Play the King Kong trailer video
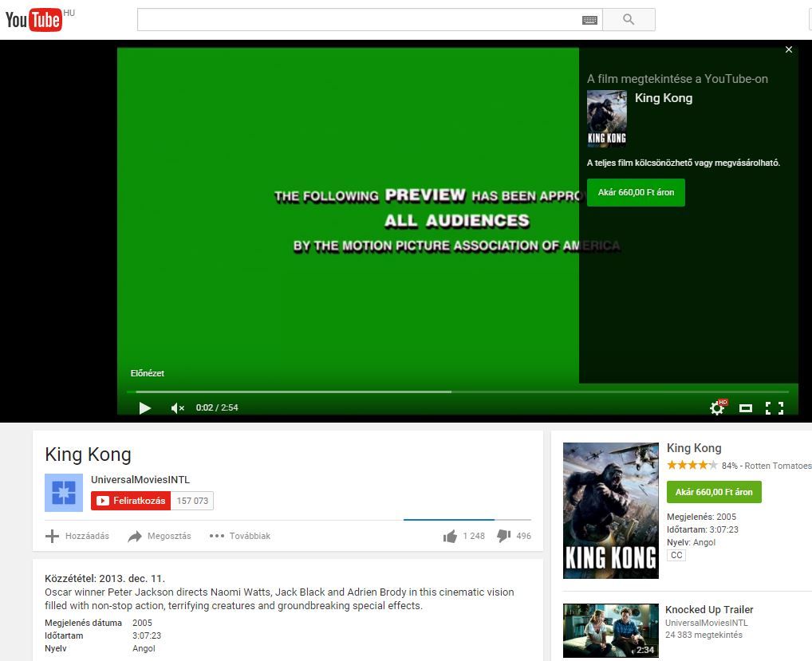The height and width of the screenshot is (661, 812). click(x=144, y=408)
